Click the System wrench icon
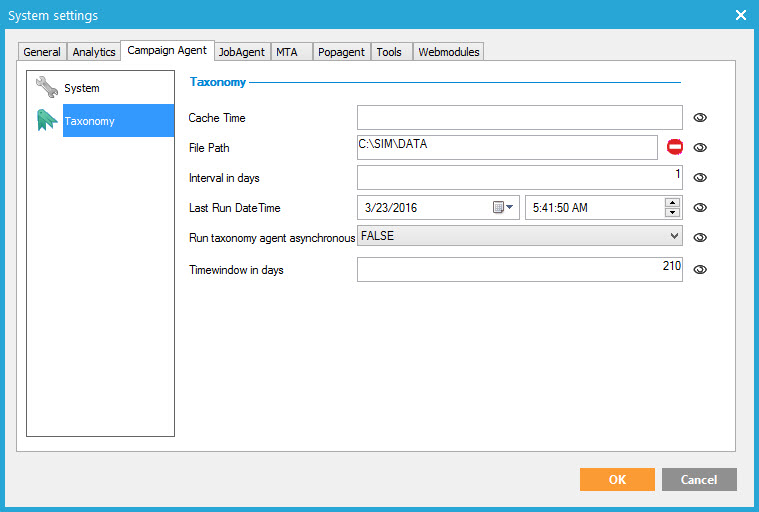This screenshot has height=512, width=759. [46, 88]
